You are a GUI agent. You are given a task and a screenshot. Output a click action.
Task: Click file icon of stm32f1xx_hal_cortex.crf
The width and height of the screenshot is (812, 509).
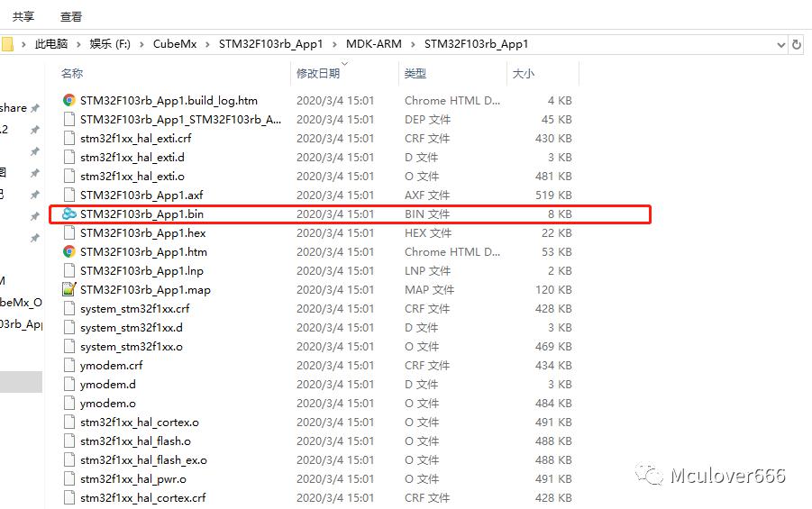[x=68, y=497]
